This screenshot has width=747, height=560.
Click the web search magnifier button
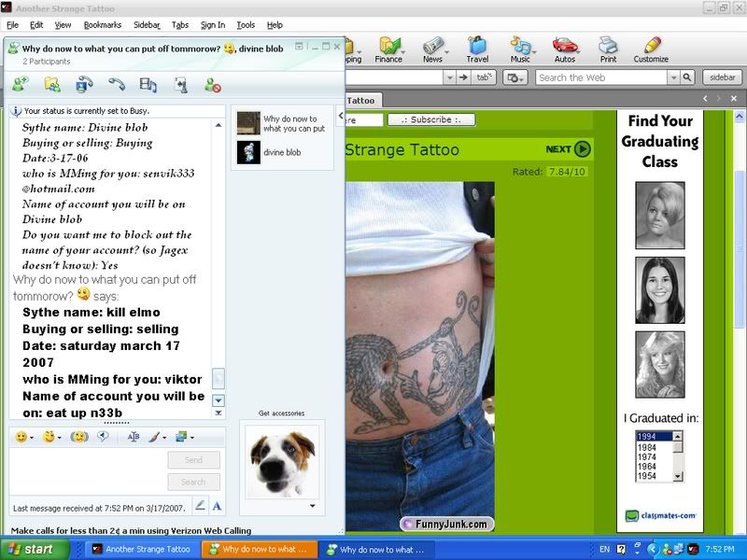coord(686,77)
